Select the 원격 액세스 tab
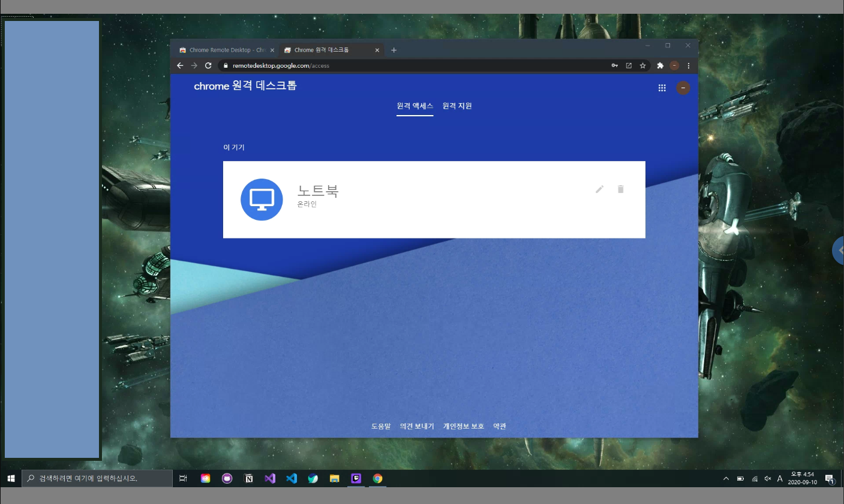This screenshot has width=844, height=504. click(x=415, y=105)
